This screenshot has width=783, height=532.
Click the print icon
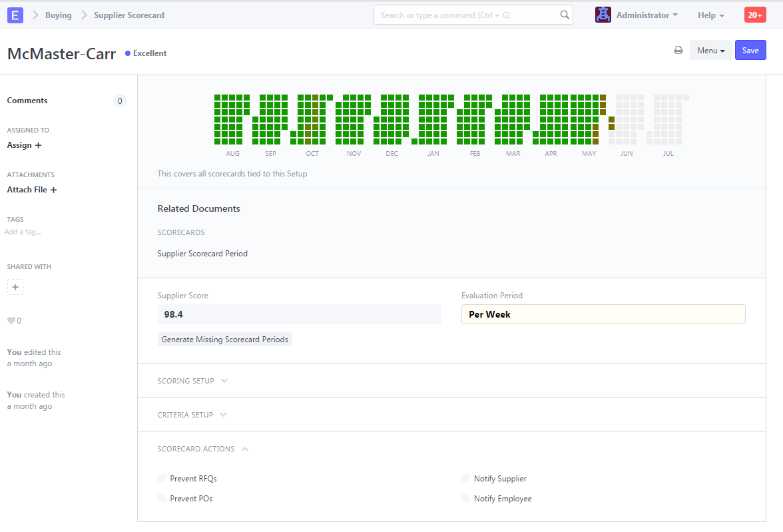(678, 51)
